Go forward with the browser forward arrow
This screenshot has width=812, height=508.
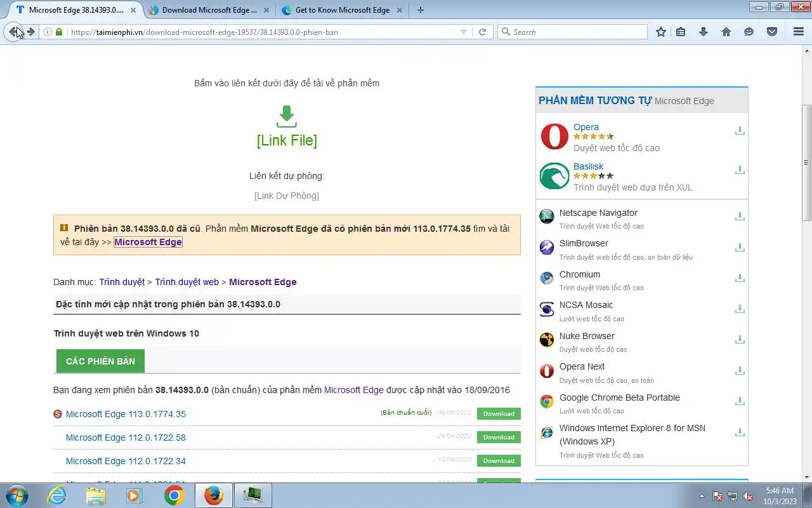point(31,32)
